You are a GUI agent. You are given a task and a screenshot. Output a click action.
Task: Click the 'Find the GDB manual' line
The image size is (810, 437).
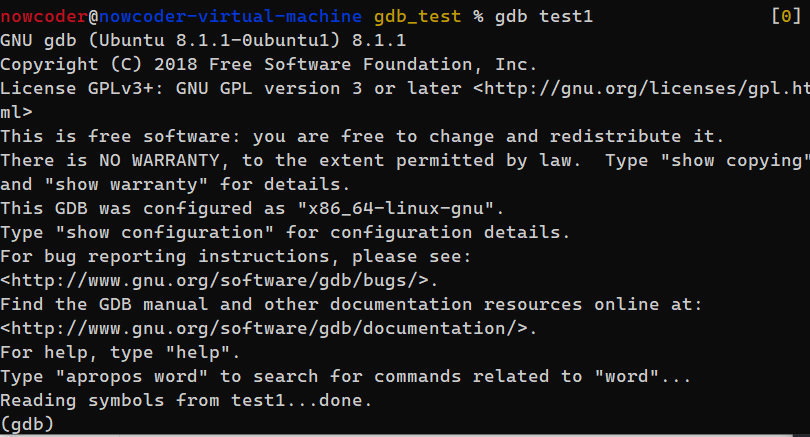click(x=351, y=305)
